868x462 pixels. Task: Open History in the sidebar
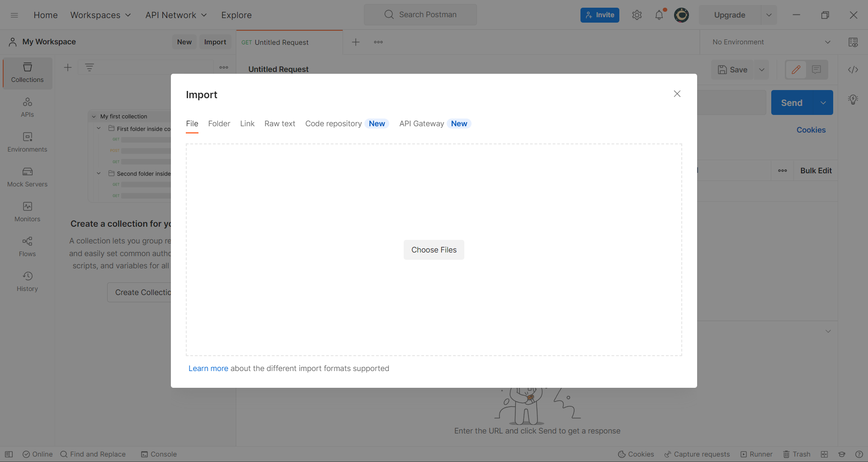pos(28,282)
